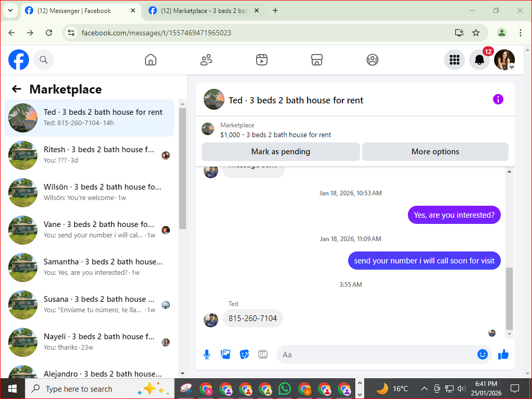Screen dimensions: 532x399
Task: Select the Ted conversation in the list
Action: pos(89,118)
